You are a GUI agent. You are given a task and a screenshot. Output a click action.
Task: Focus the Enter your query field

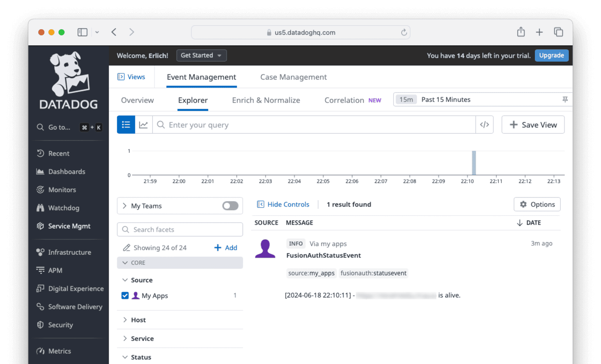tap(314, 125)
